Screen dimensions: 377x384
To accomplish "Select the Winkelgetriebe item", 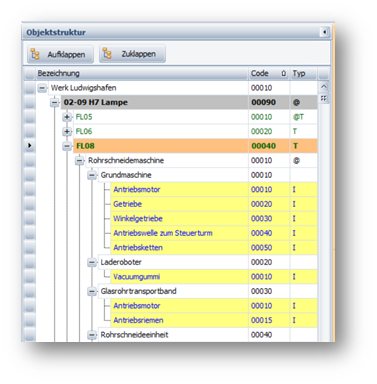I will coord(138,219).
